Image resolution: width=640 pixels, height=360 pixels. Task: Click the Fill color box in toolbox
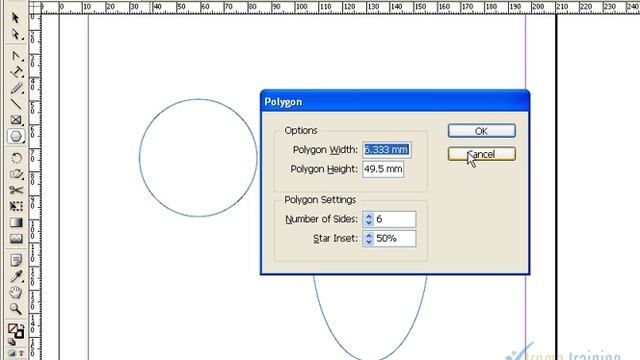click(x=13, y=329)
